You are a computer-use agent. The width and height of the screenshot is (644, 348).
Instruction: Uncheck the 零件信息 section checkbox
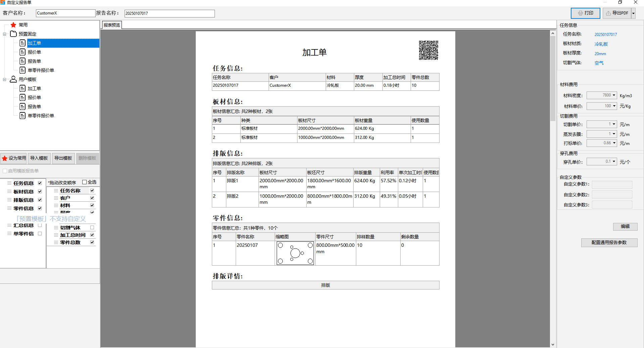point(40,208)
